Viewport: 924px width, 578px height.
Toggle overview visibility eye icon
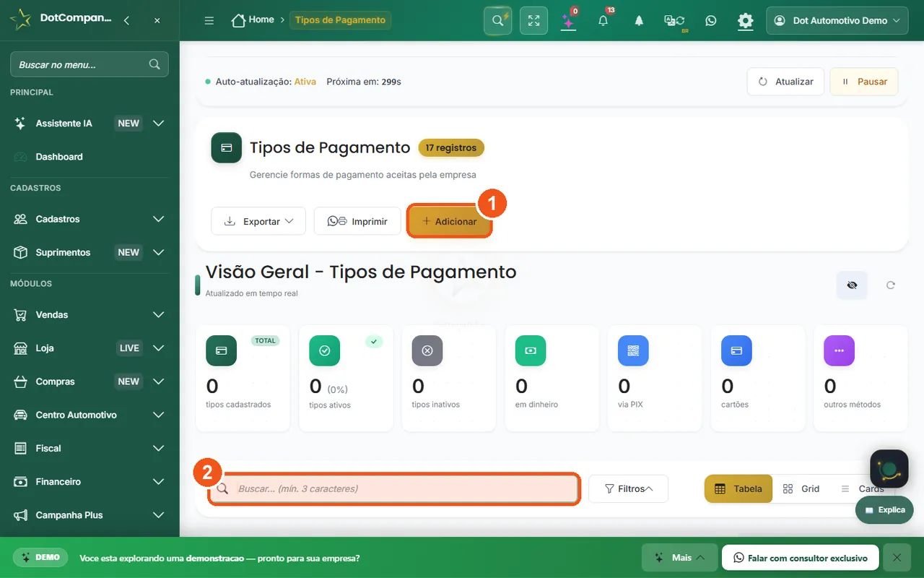pos(852,285)
